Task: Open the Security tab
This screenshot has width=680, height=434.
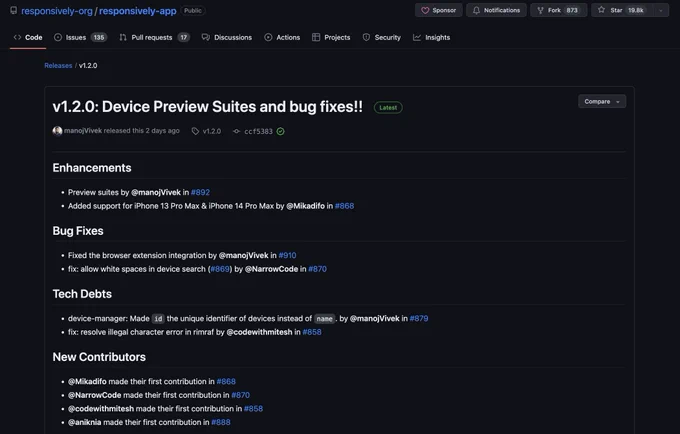Action: tap(382, 37)
